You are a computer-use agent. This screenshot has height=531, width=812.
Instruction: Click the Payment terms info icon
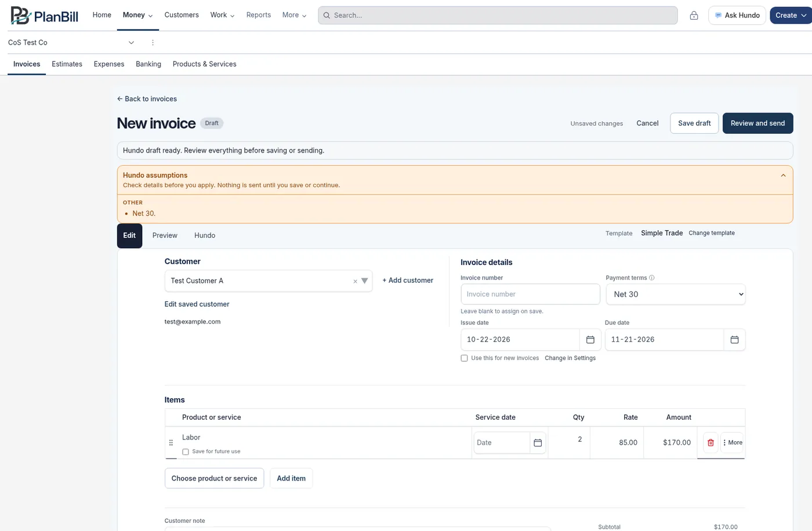pos(652,278)
